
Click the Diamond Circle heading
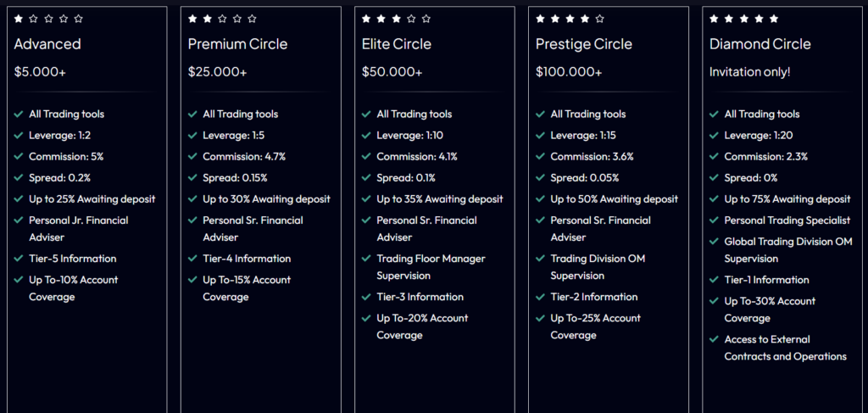tap(759, 44)
